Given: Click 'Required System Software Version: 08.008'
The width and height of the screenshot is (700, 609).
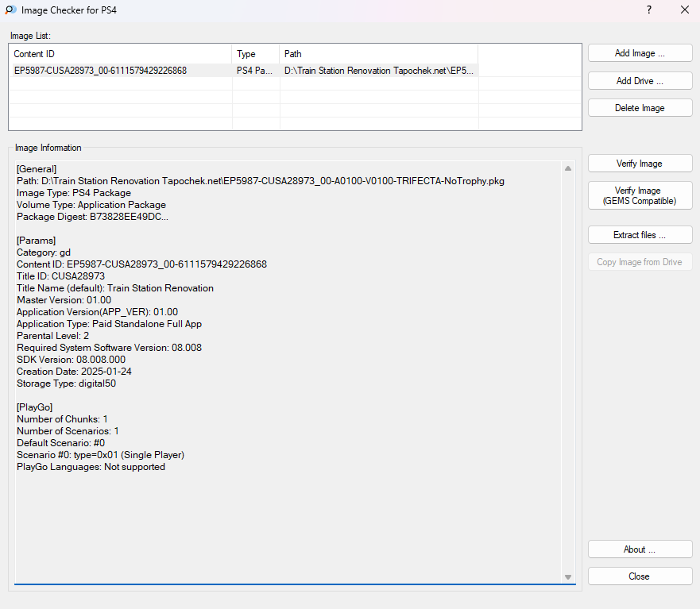Looking at the screenshot, I should [110, 348].
